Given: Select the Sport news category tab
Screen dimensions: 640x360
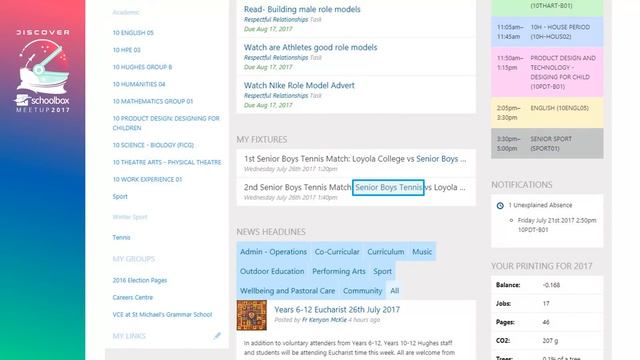Looking at the screenshot, I should 382,271.
